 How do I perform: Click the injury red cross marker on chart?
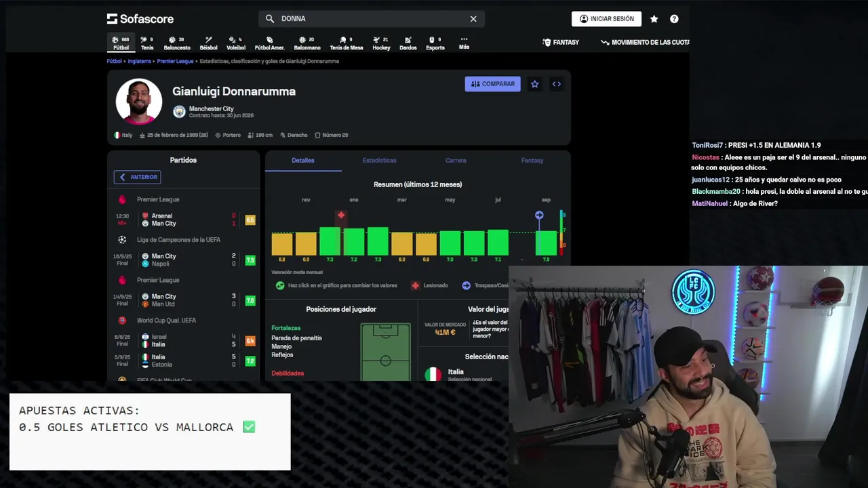[x=341, y=216]
